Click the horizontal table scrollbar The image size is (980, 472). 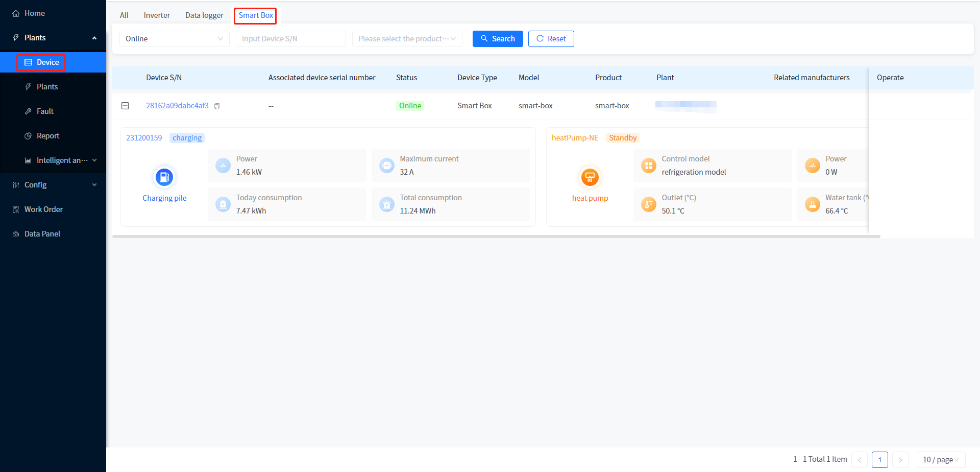pyautogui.click(x=496, y=237)
